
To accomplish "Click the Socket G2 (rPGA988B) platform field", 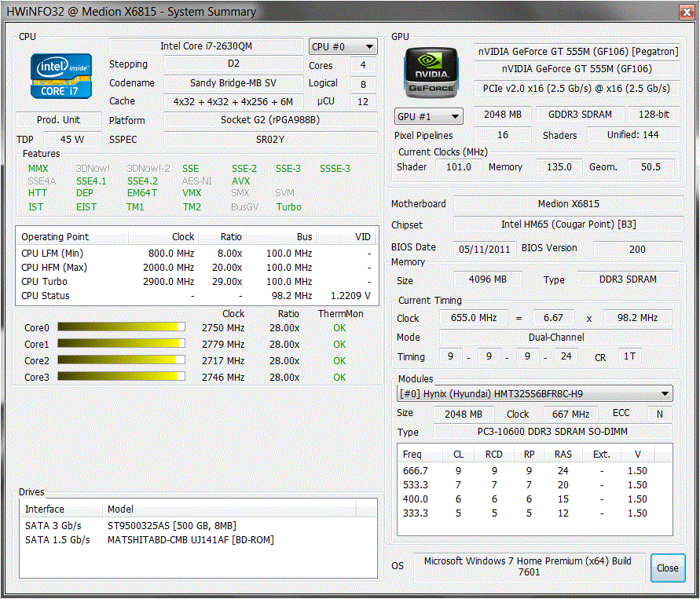I will (270, 120).
